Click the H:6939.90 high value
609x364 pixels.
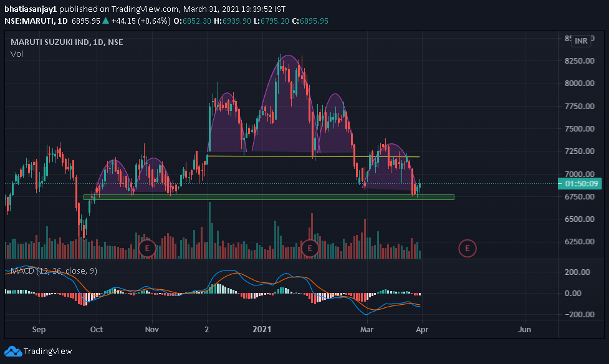click(233, 21)
